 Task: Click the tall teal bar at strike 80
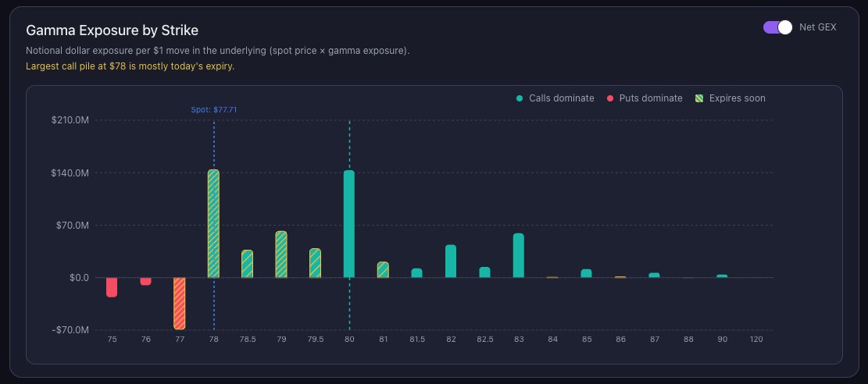pos(349,224)
